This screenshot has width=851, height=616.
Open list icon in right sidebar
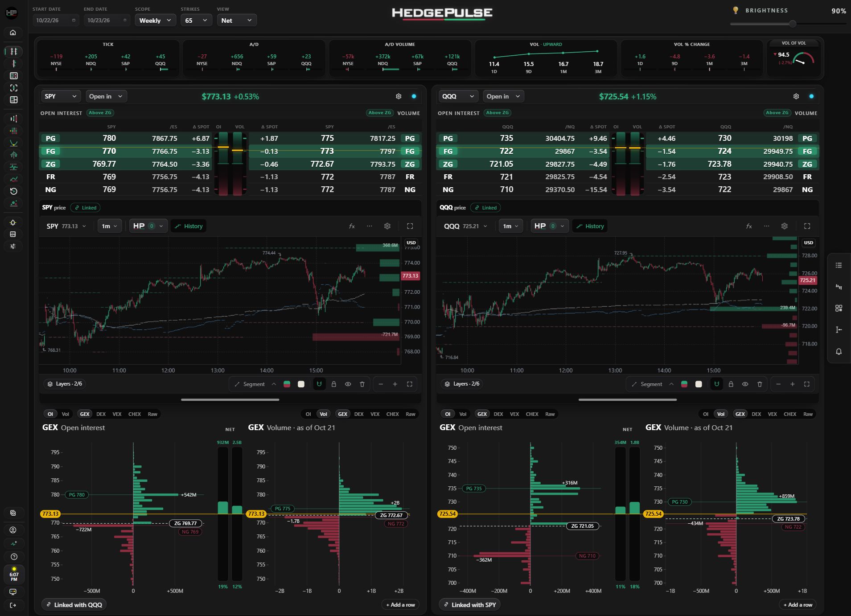click(x=839, y=265)
